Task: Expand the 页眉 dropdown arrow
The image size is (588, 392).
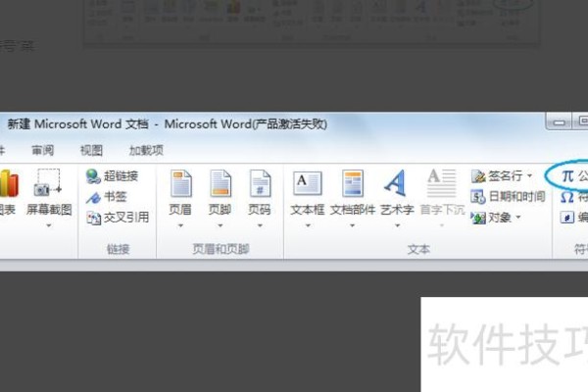Action: tap(180, 225)
